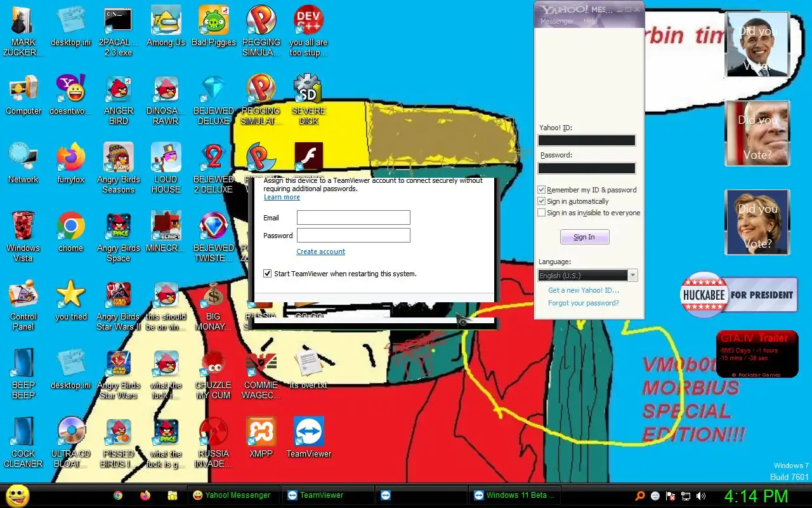Click 'Get a new Yahoo! ID...' link
Viewport: 812px width, 508px height.
[x=584, y=290]
